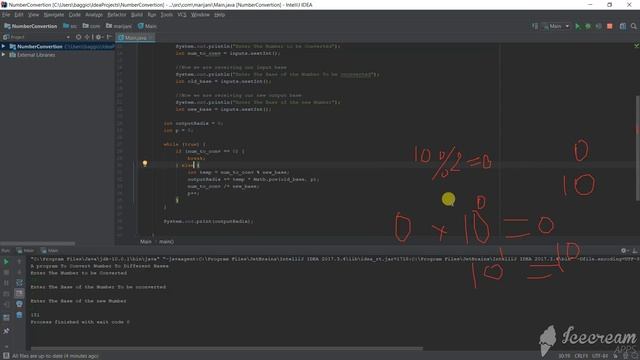Click Stop icon in Run panel
Image resolution: width=640 pixels, height=360 pixels.
6,272
